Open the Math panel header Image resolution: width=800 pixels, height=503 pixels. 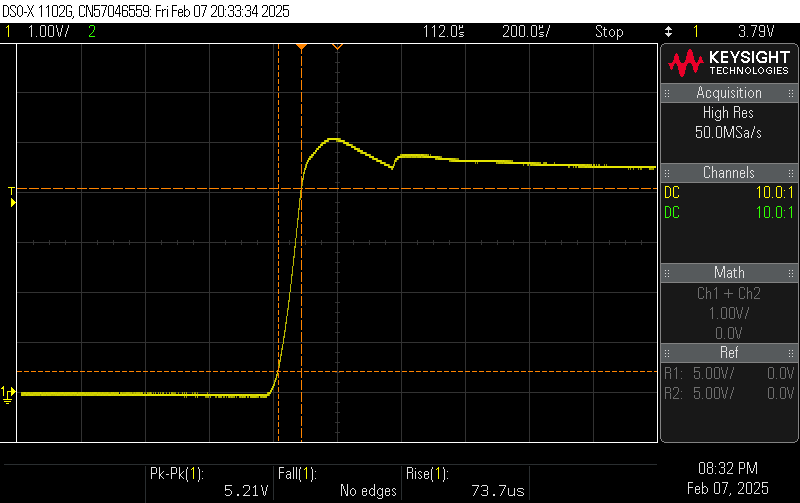729,273
